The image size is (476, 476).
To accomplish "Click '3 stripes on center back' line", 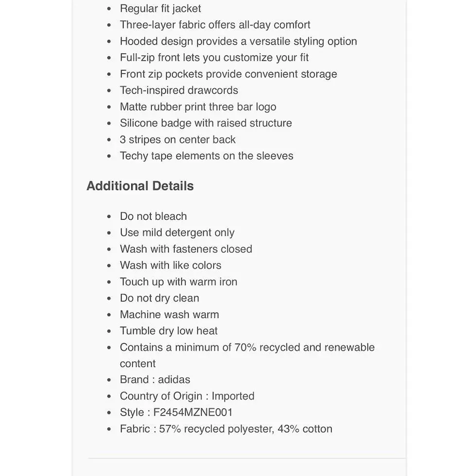I will click(177, 140).
